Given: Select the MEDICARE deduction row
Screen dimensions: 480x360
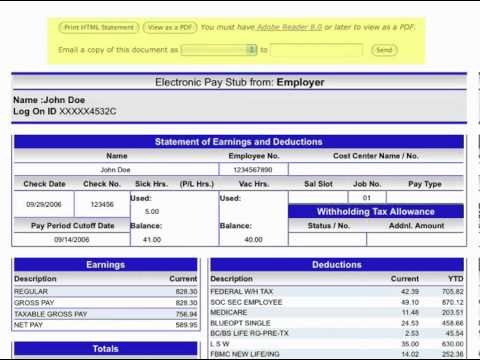Looking at the screenshot, I should click(337, 313).
